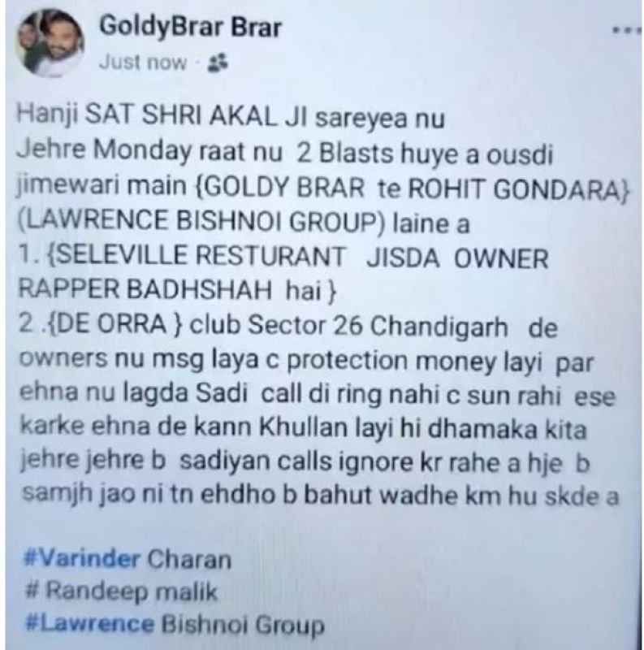Click RAPPER BADHSHAH text in post
The height and width of the screenshot is (650, 644).
click(145, 290)
